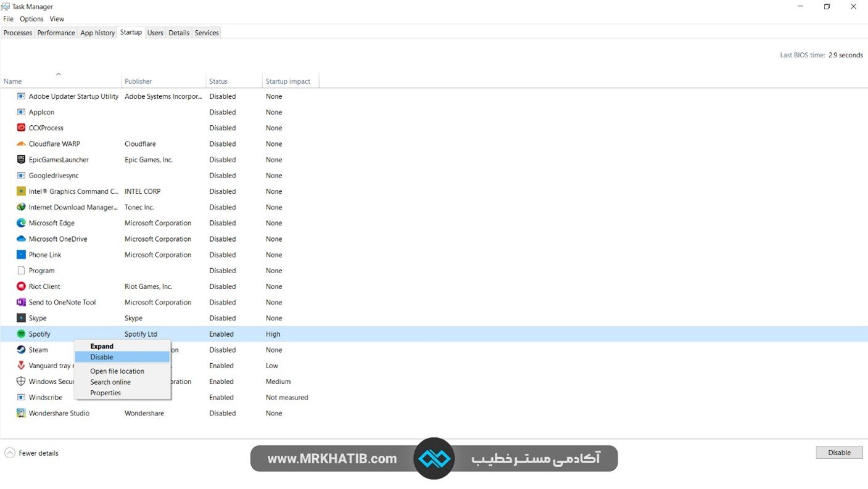Click Adobe Systems Incorporated publisher cell

163,96
